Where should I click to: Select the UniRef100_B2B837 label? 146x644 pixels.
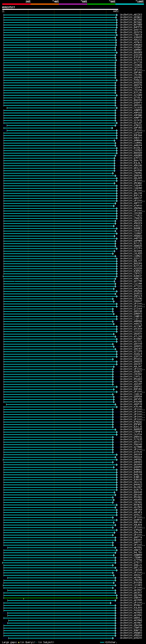tap(131, 276)
